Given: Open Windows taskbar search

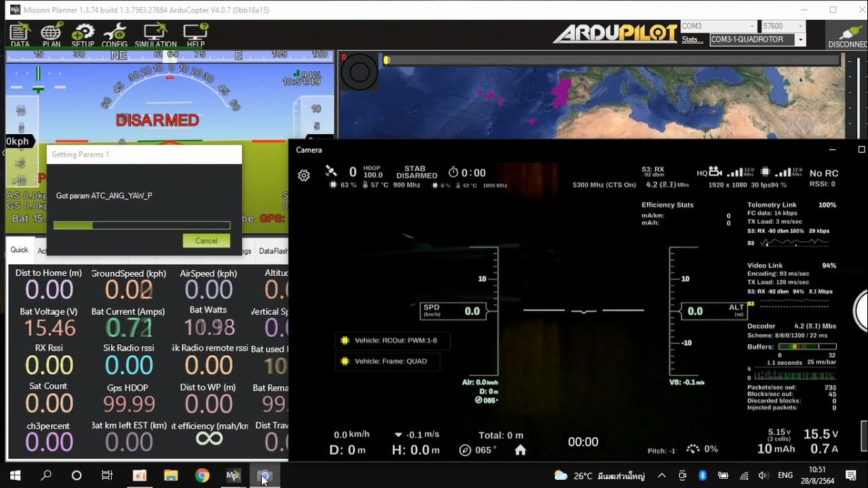Looking at the screenshot, I should 46,475.
